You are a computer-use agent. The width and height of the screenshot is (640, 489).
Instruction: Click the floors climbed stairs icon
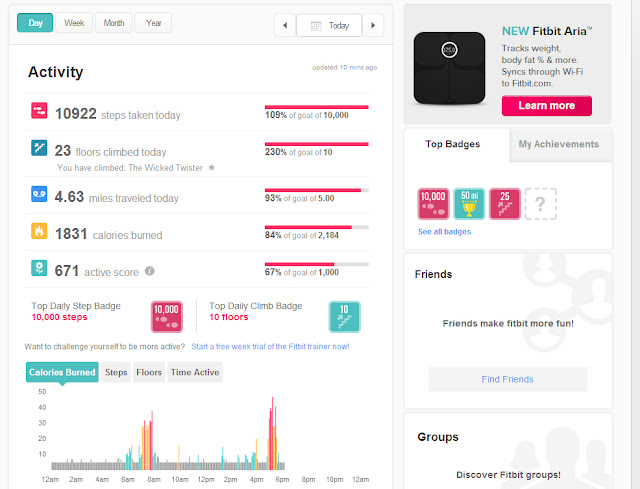click(39, 148)
